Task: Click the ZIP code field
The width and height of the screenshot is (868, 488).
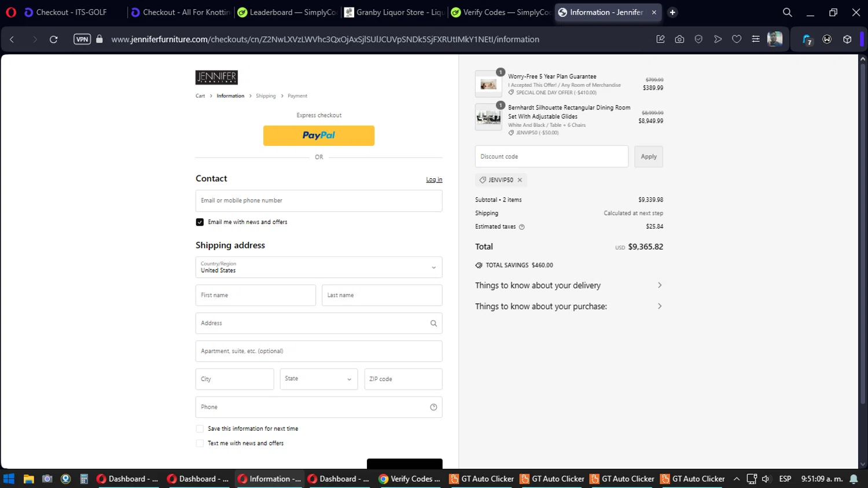Action: (403, 379)
